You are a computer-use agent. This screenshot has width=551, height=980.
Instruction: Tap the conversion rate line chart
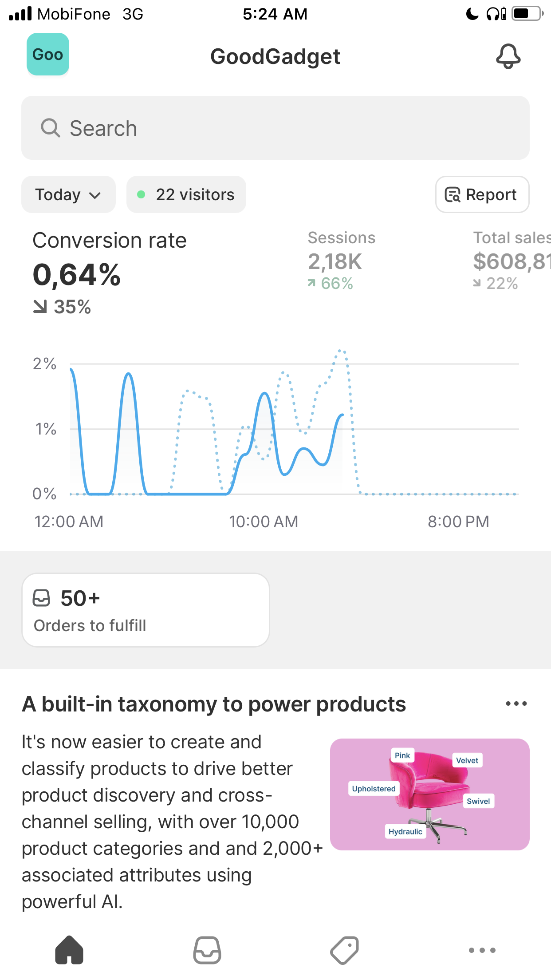[295, 428]
